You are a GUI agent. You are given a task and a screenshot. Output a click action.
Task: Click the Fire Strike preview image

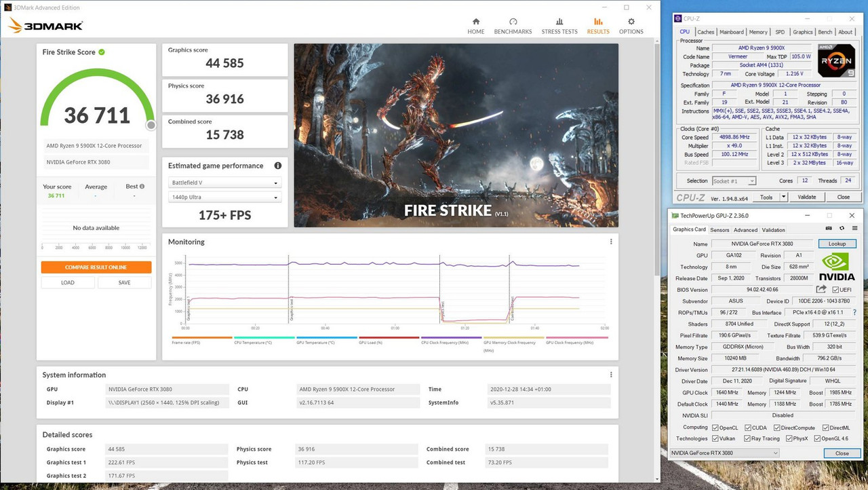coord(456,135)
